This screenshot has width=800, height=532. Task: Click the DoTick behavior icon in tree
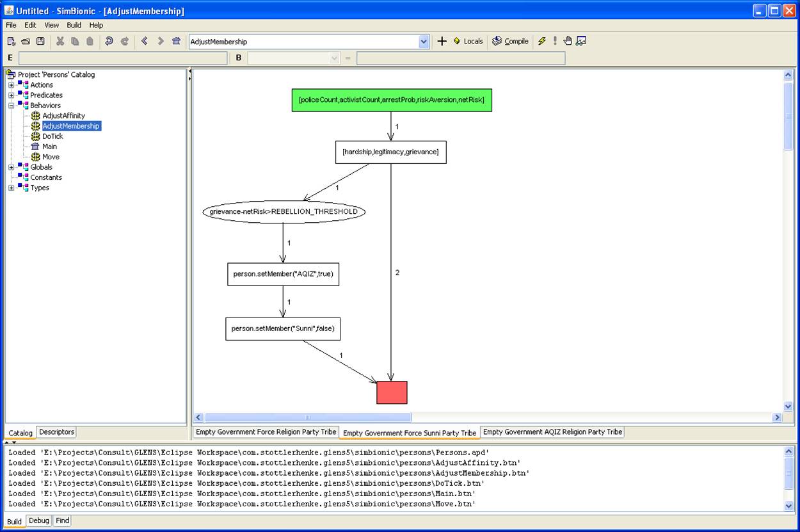click(x=35, y=136)
